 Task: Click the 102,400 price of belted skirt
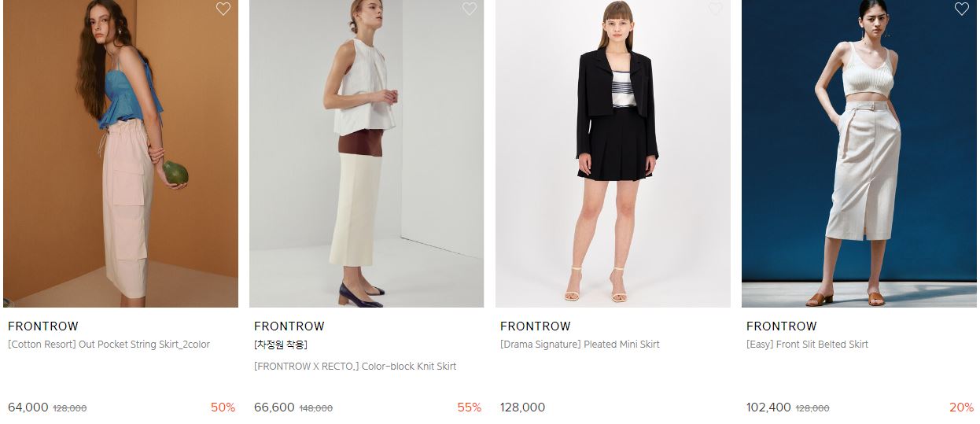[x=768, y=407]
